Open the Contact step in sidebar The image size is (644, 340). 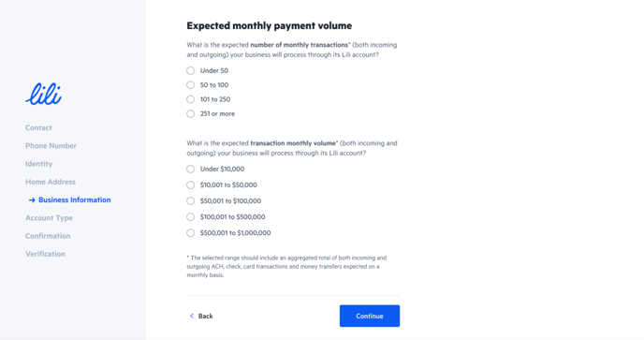point(38,127)
